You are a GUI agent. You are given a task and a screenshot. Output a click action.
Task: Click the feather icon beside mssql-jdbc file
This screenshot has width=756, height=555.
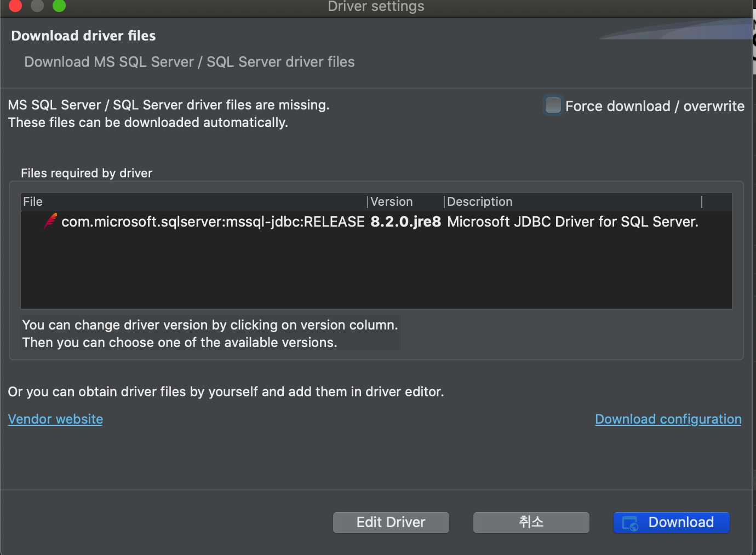50,221
